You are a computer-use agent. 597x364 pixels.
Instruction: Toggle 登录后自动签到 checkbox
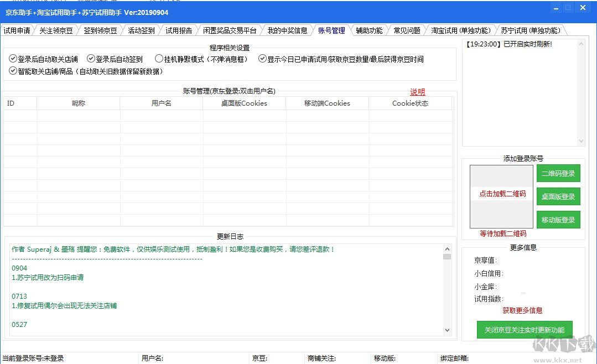pos(91,59)
